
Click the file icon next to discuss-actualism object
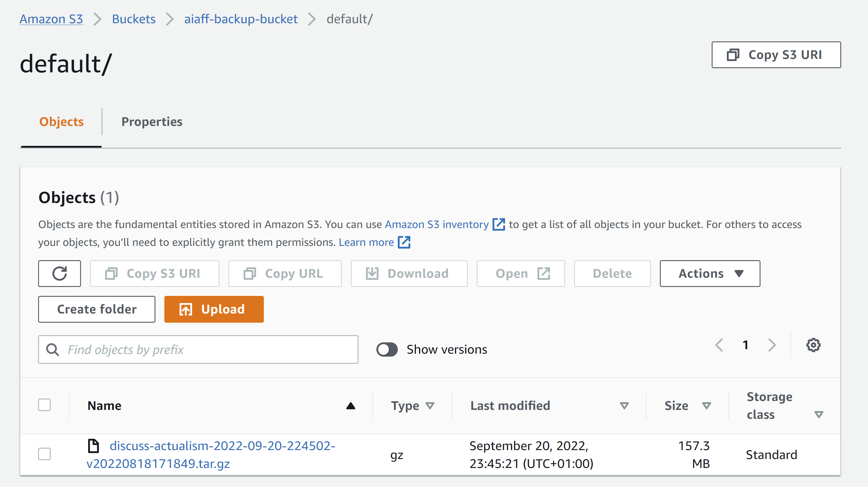tap(93, 446)
